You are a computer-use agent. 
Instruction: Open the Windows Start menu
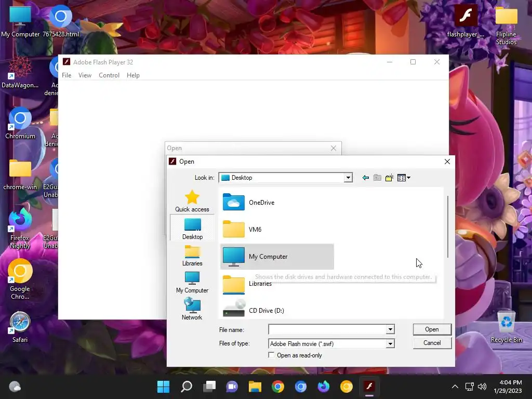[163, 387]
